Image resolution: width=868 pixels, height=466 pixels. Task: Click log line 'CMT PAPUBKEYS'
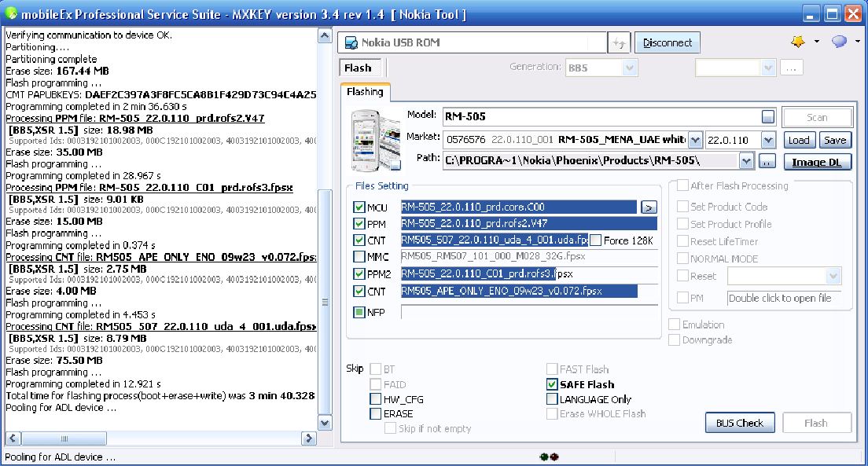[160, 94]
